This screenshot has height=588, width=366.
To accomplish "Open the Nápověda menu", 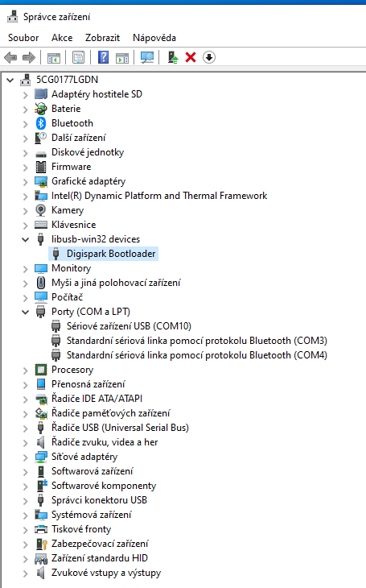I will pyautogui.click(x=154, y=38).
